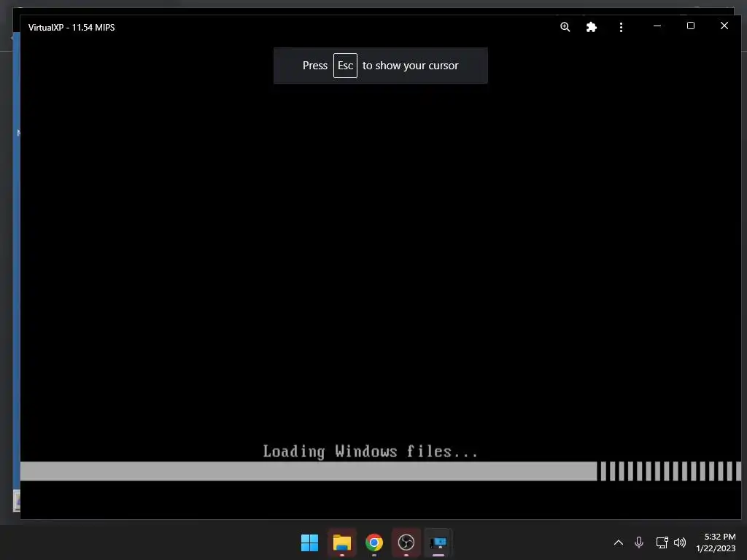Expand the hidden system tray icons chevron
The width and height of the screenshot is (747, 560).
point(619,542)
